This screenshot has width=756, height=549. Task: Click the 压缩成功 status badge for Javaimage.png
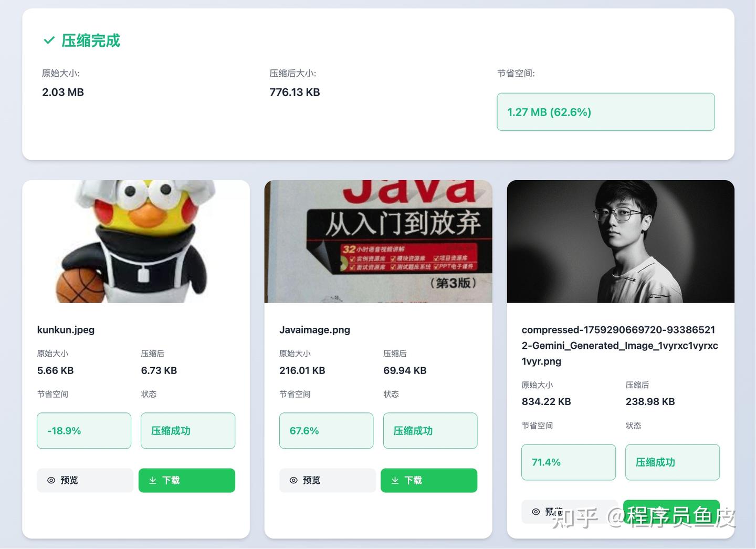pyautogui.click(x=430, y=431)
